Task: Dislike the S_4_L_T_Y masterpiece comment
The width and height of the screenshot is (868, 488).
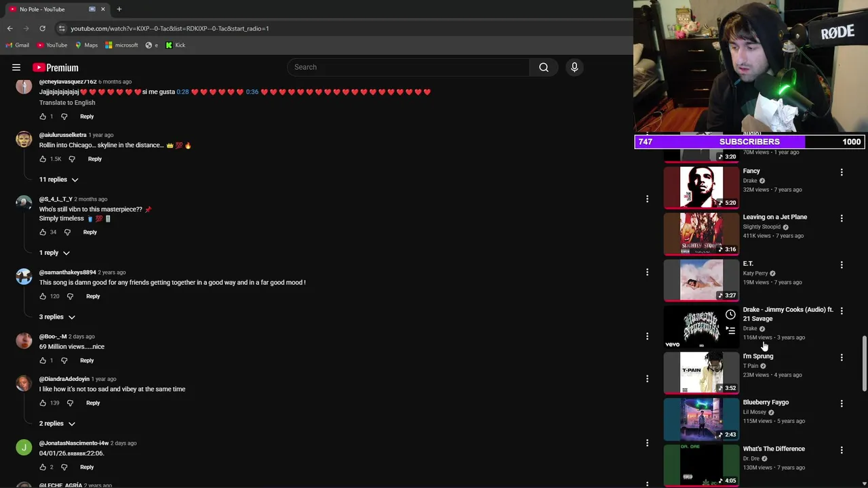Action: click(x=67, y=232)
